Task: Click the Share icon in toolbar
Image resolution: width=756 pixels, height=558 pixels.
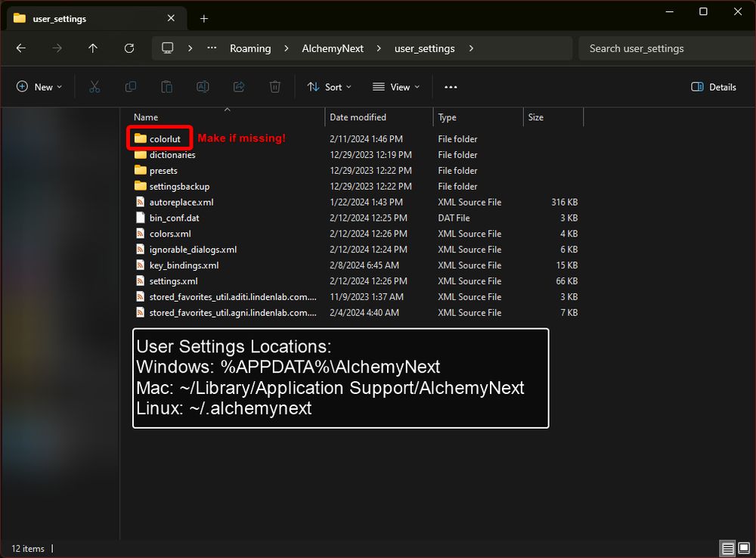Action: click(239, 87)
